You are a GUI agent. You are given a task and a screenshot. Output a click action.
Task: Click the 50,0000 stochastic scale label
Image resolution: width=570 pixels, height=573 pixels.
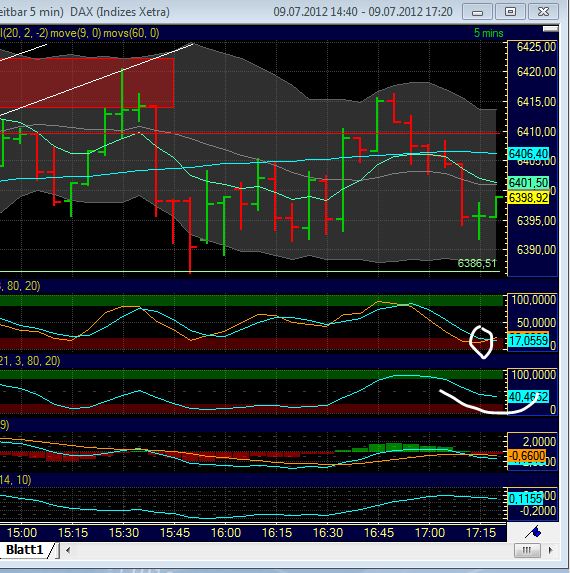(536, 323)
